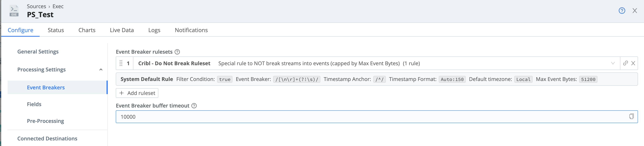Open the Connected Destinations section
The image size is (644, 146).
(x=47, y=139)
